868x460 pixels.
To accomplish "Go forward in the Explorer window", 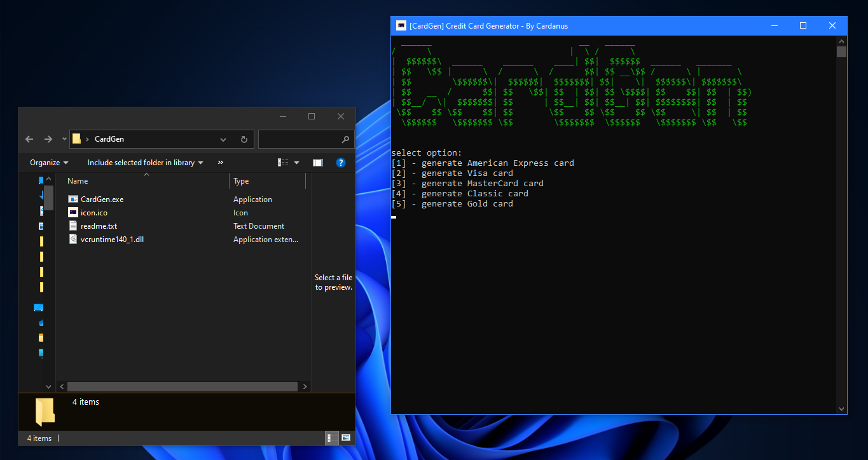I will [48, 139].
